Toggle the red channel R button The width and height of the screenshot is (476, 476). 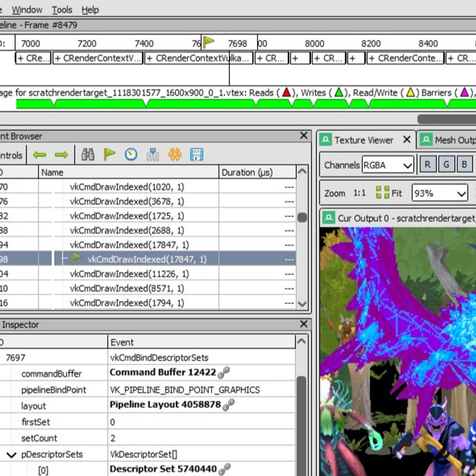pyautogui.click(x=427, y=165)
